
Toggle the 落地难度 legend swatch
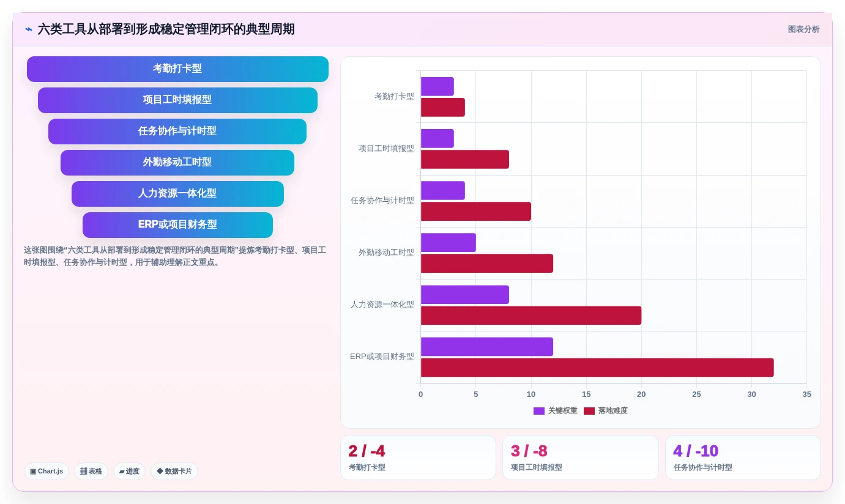[589, 411]
